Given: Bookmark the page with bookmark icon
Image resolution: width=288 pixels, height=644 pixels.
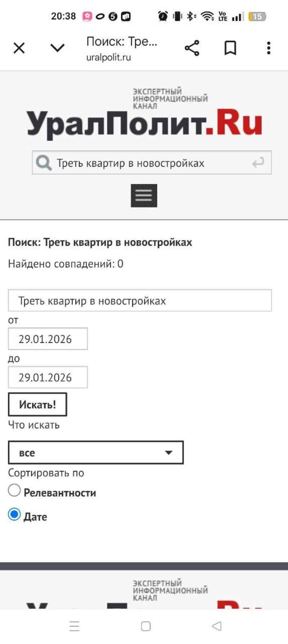Looking at the screenshot, I should (230, 48).
